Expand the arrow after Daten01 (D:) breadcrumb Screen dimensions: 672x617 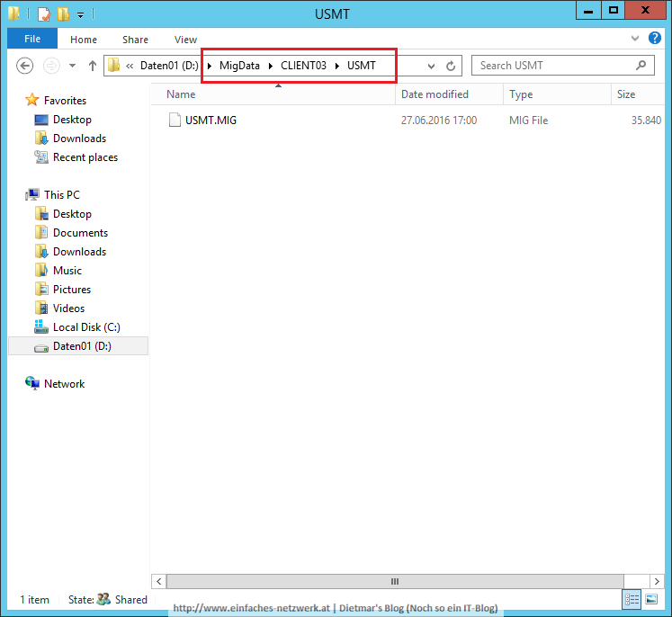coord(210,66)
